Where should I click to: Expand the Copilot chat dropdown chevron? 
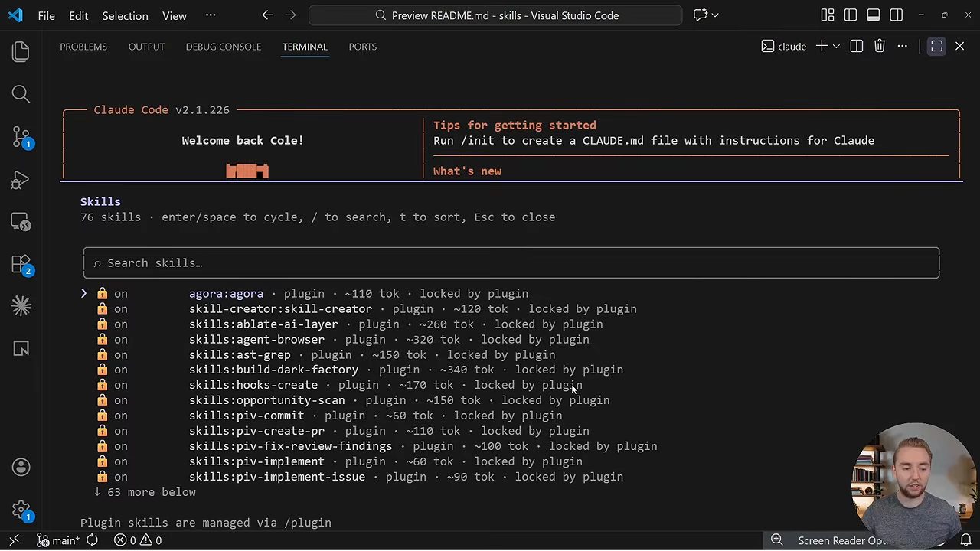pos(716,15)
